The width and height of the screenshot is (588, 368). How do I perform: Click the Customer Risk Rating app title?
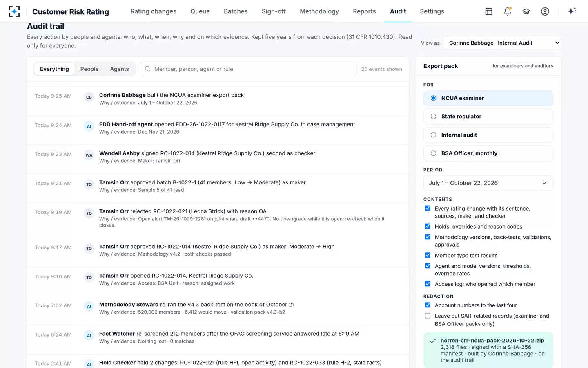pyautogui.click(x=71, y=12)
